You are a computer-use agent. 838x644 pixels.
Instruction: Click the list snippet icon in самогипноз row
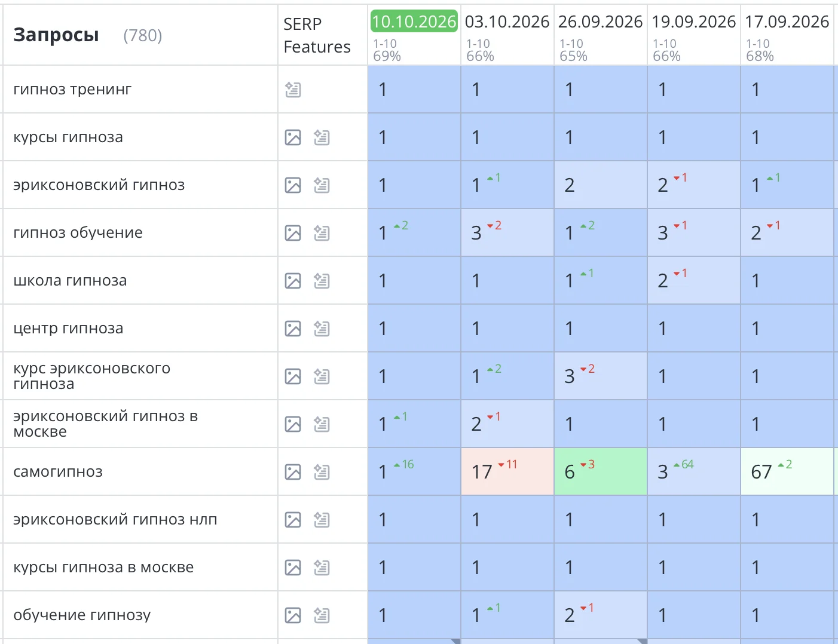322,472
